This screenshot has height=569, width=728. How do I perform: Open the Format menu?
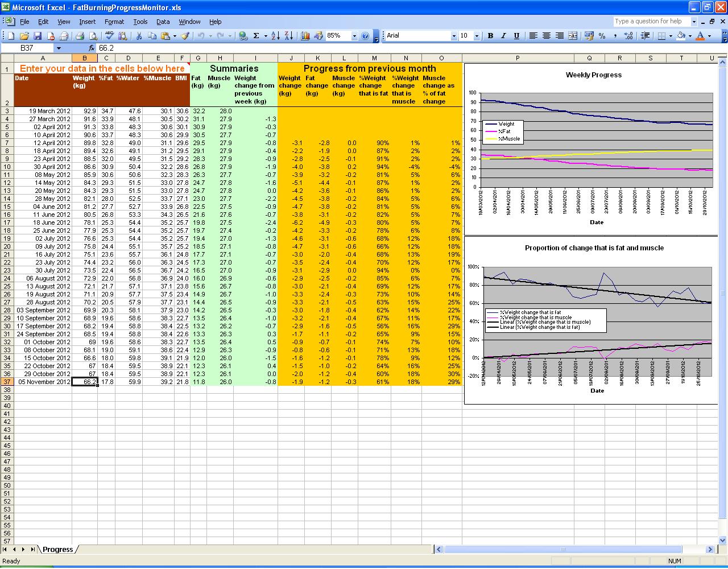coord(114,22)
